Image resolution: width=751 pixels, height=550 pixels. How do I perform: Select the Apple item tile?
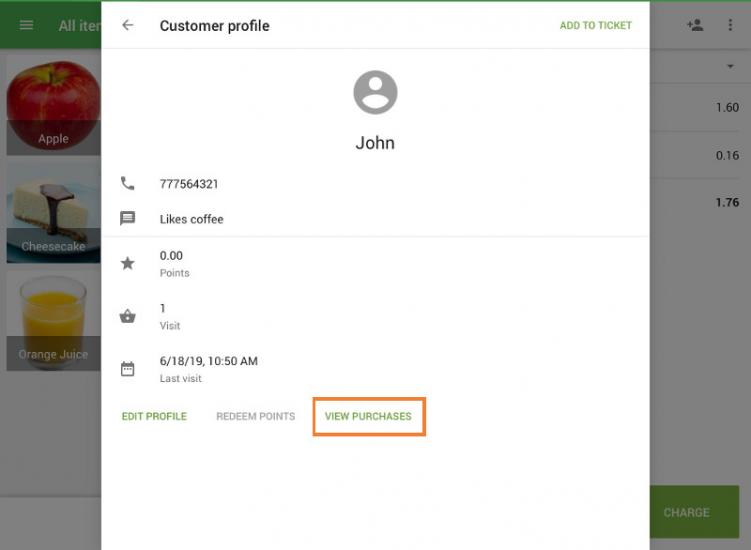(54, 105)
